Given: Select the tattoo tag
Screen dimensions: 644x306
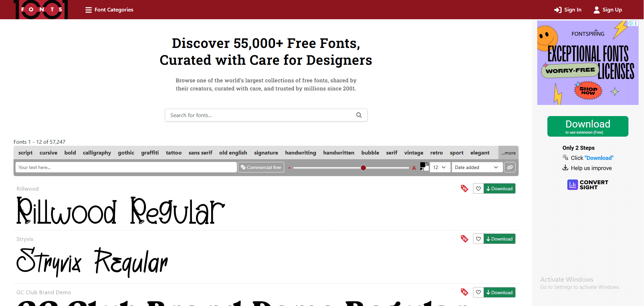Looking at the screenshot, I should 174,152.
